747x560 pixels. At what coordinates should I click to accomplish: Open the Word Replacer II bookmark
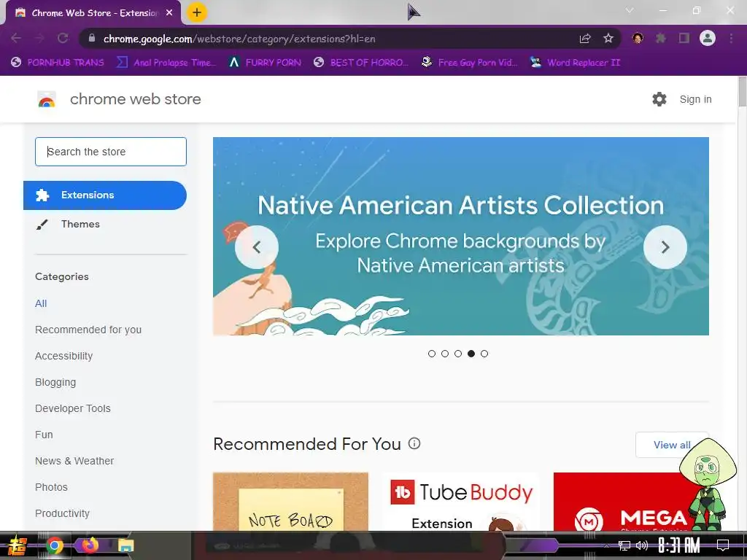(x=575, y=63)
